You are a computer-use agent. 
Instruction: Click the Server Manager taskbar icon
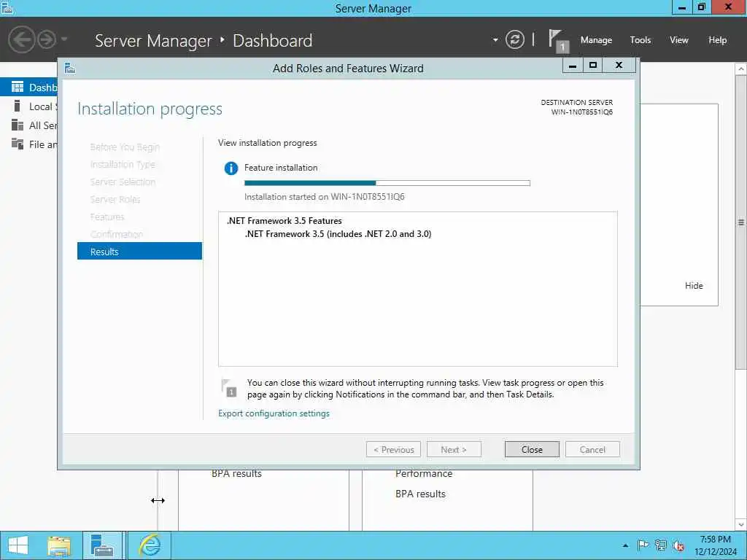(x=102, y=545)
